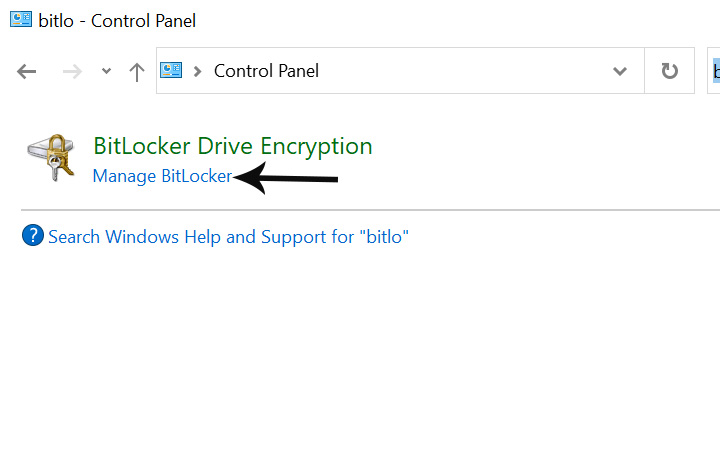The width and height of the screenshot is (720, 450).
Task: Open BitLocker Drive Encryption heading
Action: [x=233, y=146]
